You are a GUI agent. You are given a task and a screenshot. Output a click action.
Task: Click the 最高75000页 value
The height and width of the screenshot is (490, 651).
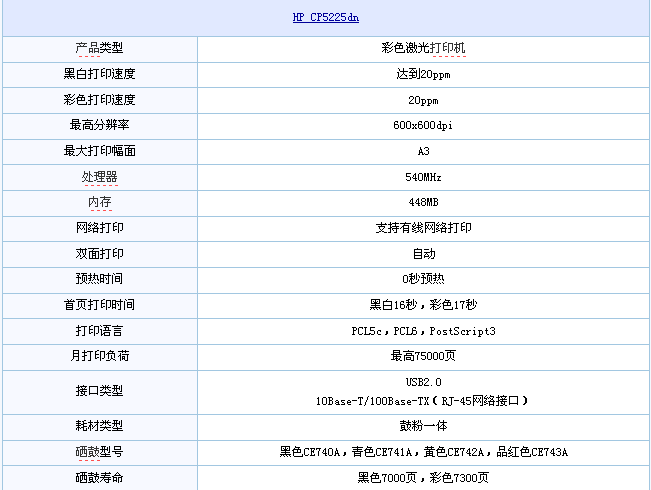[x=423, y=356]
